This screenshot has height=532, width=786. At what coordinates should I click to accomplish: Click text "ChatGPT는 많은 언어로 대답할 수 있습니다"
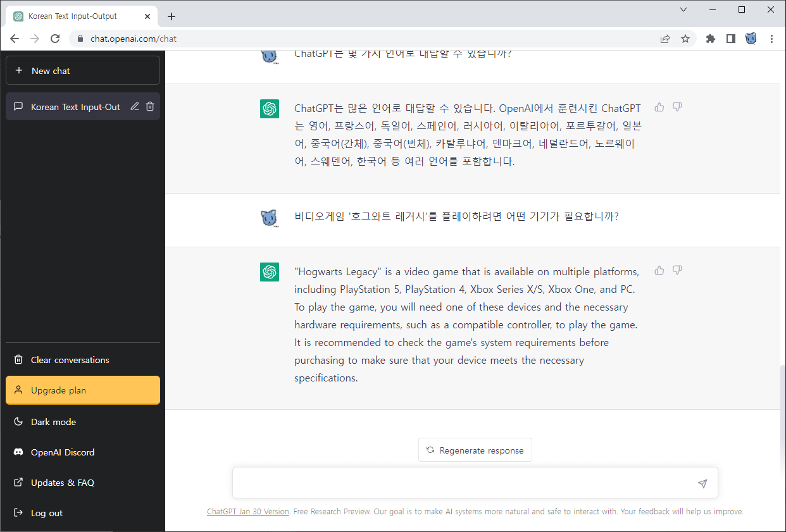tap(395, 108)
